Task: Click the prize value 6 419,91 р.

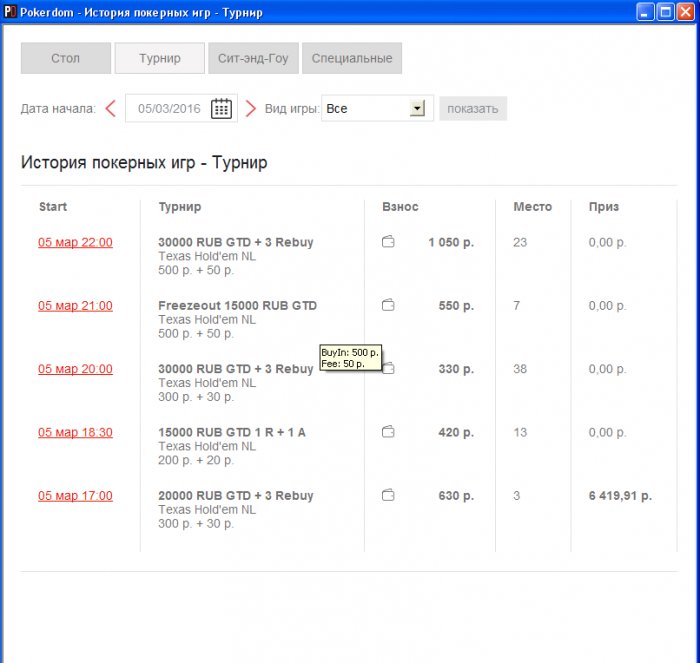Action: [620, 496]
